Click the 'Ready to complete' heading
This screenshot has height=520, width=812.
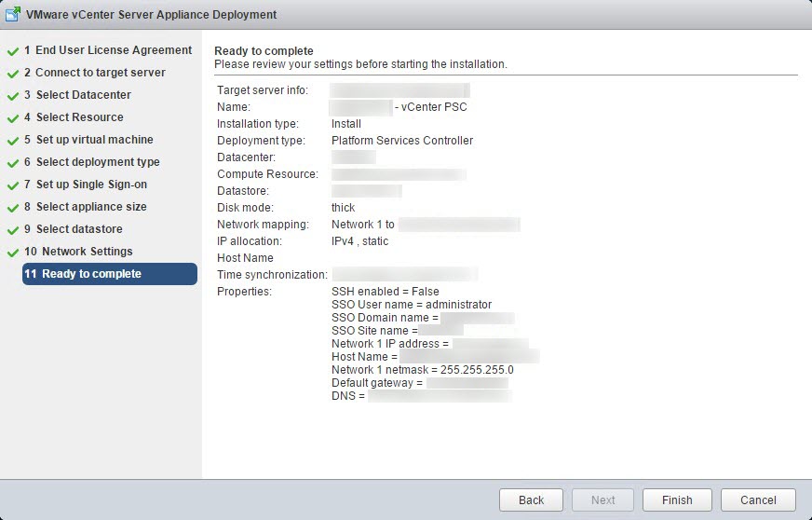coord(264,51)
